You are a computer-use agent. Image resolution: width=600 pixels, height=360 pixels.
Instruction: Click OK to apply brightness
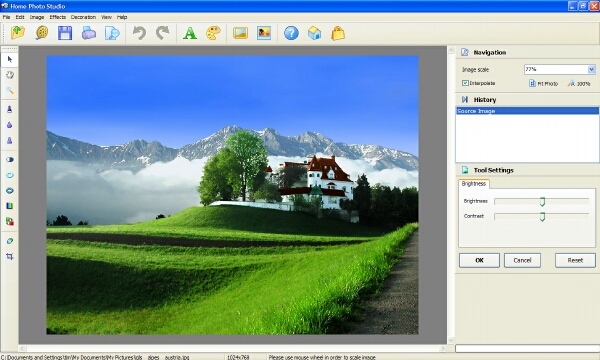pyautogui.click(x=479, y=260)
